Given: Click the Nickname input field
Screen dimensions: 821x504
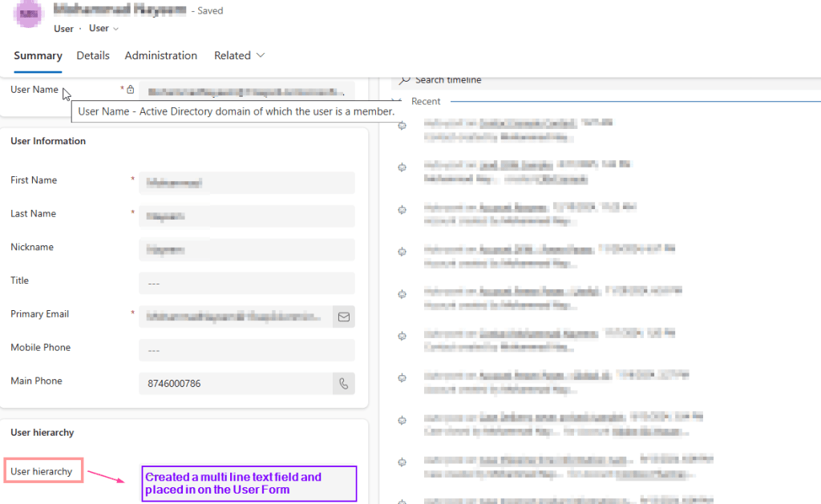Looking at the screenshot, I should 246,250.
